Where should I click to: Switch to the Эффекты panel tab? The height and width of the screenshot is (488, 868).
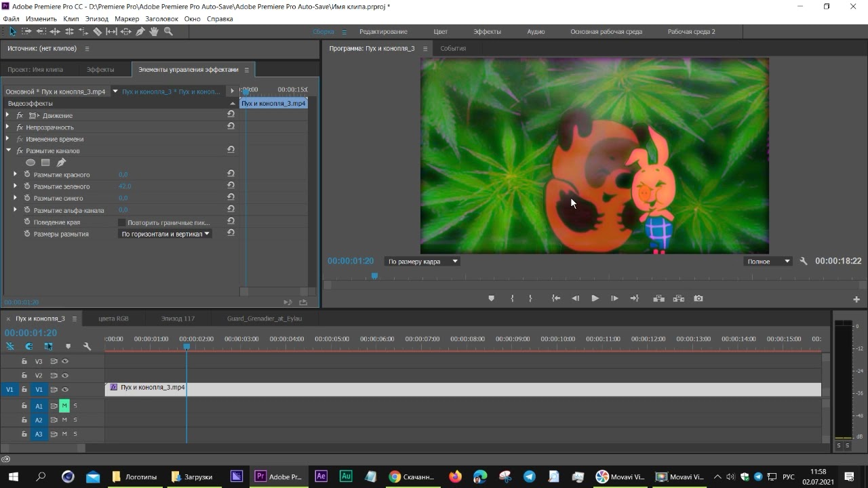(100, 69)
